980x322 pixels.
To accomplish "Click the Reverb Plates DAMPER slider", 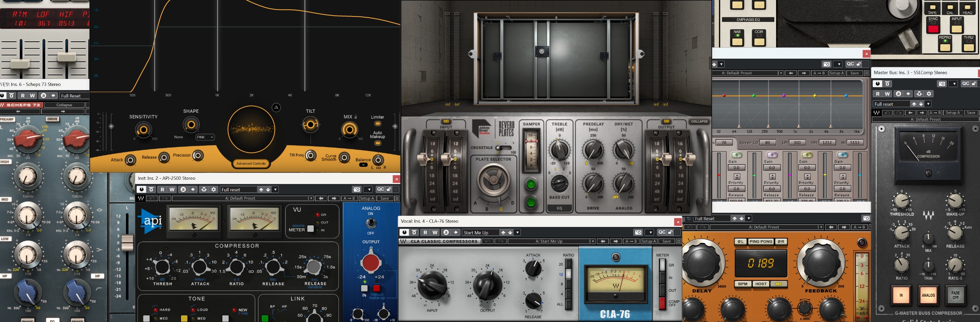I will tap(531, 150).
